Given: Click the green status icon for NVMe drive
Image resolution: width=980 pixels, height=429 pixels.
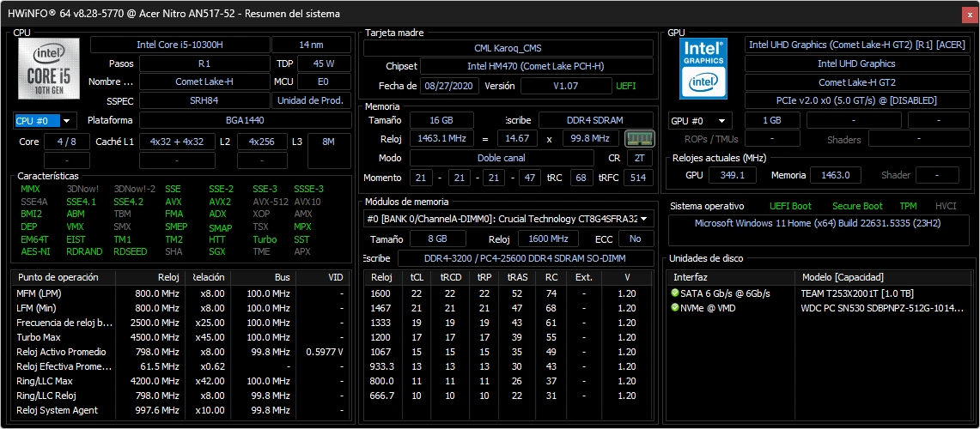Looking at the screenshot, I should click(674, 307).
